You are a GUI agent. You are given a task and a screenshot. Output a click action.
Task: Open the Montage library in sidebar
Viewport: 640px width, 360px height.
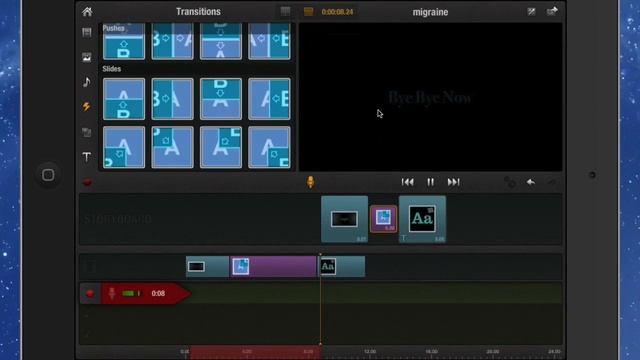[x=87, y=132]
